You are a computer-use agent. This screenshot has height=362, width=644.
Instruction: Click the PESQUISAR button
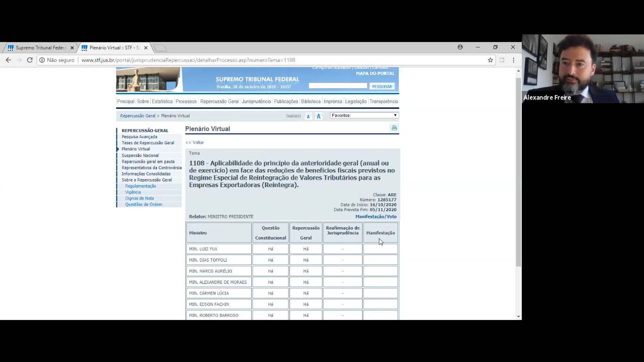382,86
